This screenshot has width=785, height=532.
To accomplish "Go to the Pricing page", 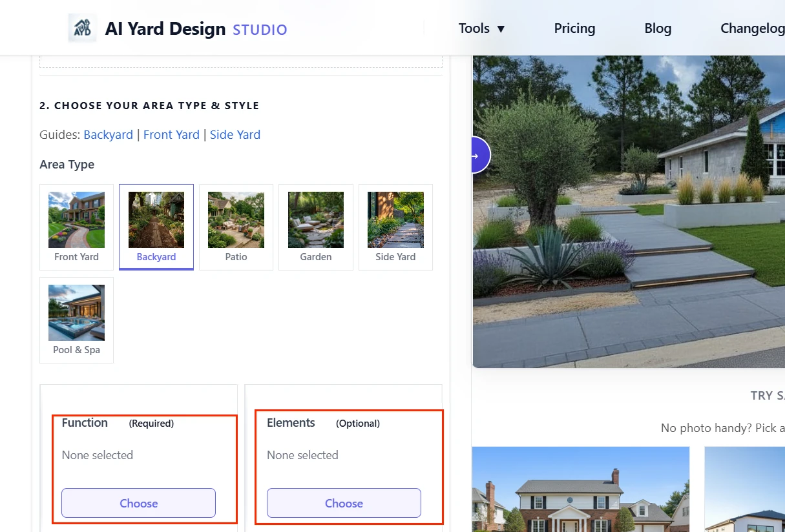I will click(574, 28).
